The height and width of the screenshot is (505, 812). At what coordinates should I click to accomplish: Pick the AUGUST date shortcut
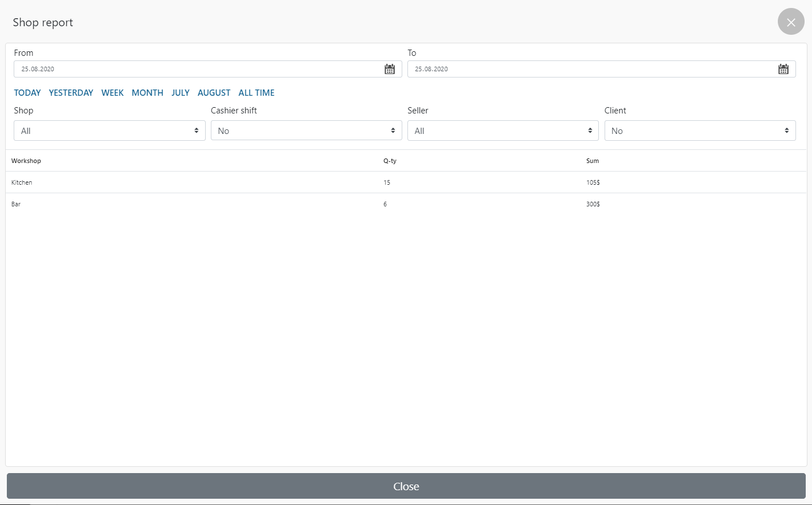point(214,93)
